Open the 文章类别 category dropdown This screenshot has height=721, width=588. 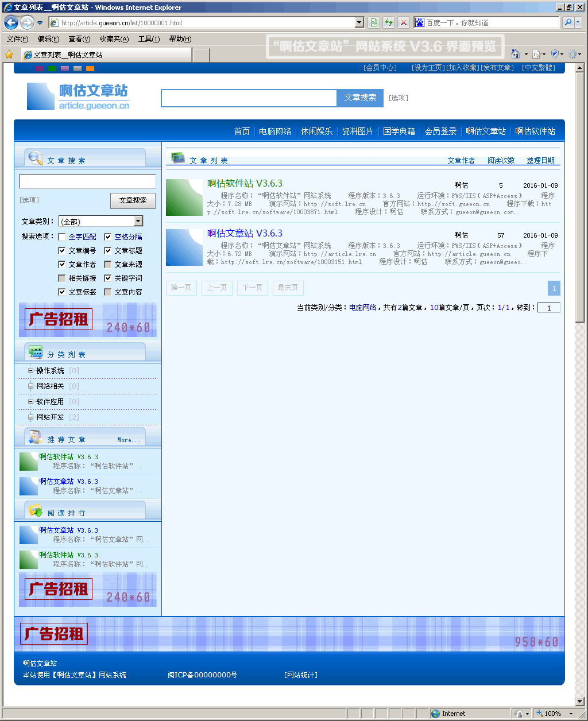click(138, 222)
